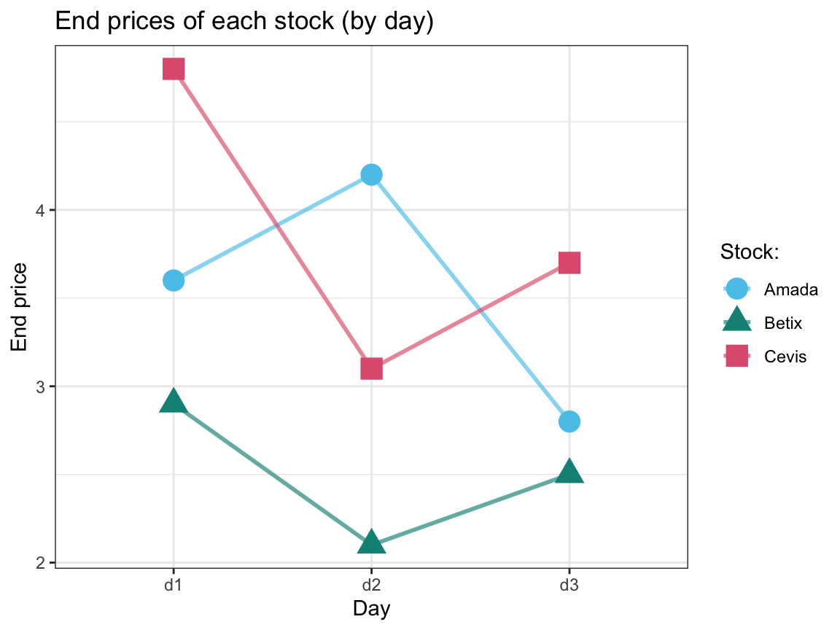Click the Amada circle marker at d1
This screenshot has width=840, height=630.
[173, 280]
